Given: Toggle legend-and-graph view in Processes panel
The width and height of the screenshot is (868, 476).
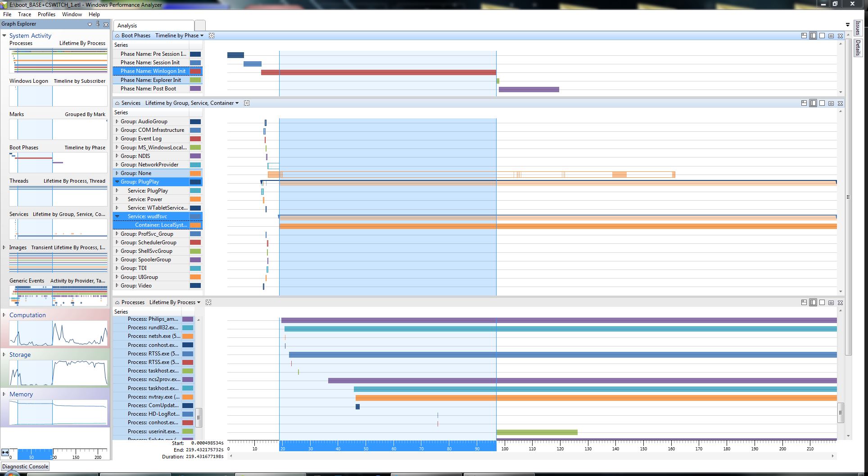Looking at the screenshot, I should pos(813,302).
